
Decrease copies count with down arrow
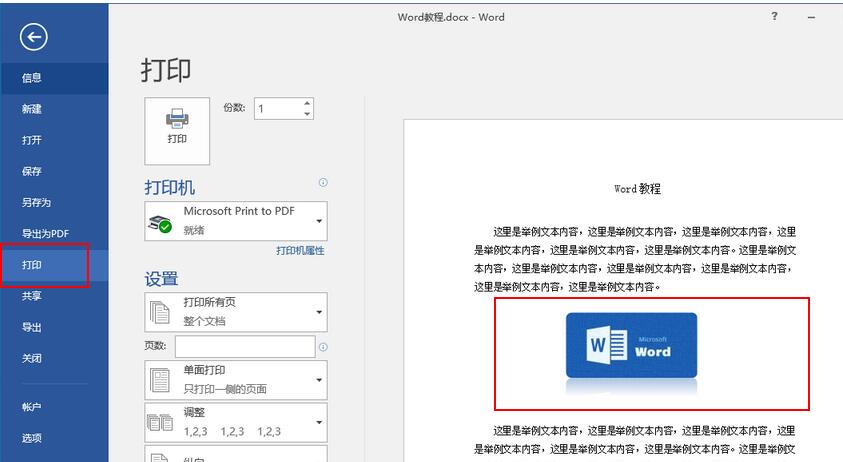[x=306, y=113]
